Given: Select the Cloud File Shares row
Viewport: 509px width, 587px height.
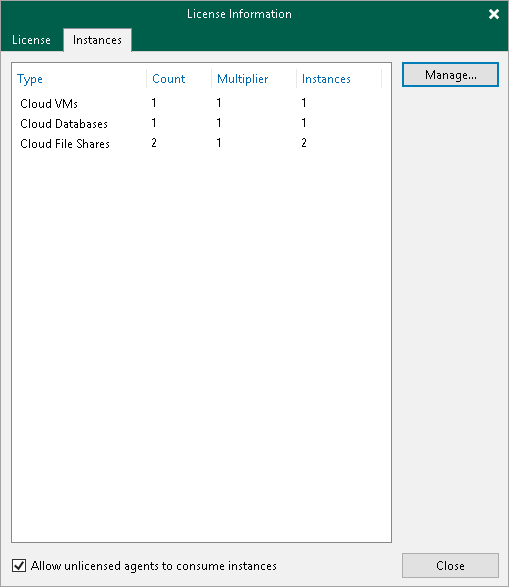Looking at the screenshot, I should tap(201, 143).
